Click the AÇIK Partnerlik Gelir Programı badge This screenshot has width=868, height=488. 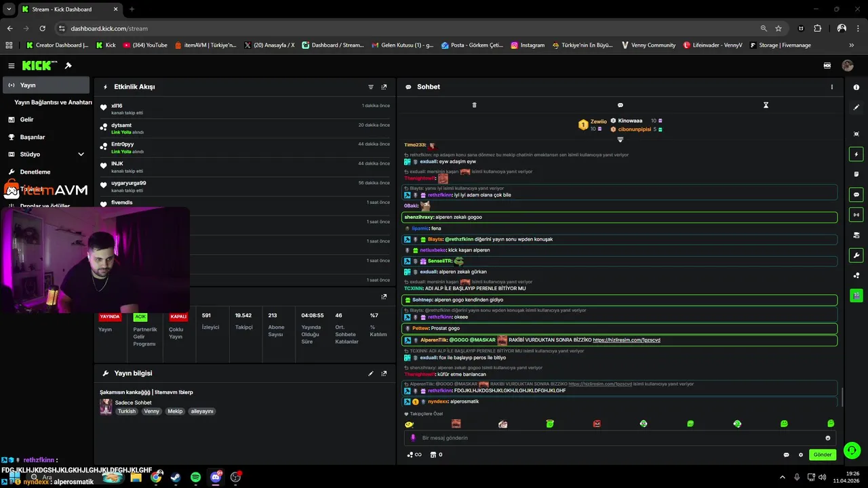tap(140, 317)
